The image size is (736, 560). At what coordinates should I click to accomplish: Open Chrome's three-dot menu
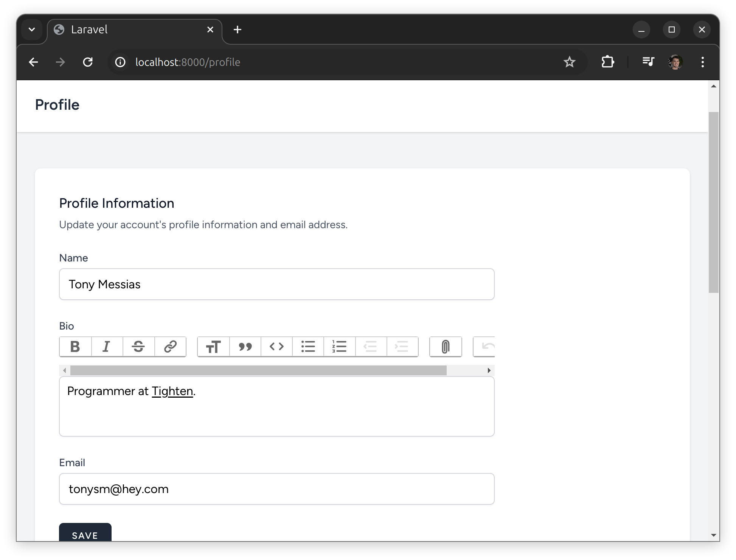point(703,62)
